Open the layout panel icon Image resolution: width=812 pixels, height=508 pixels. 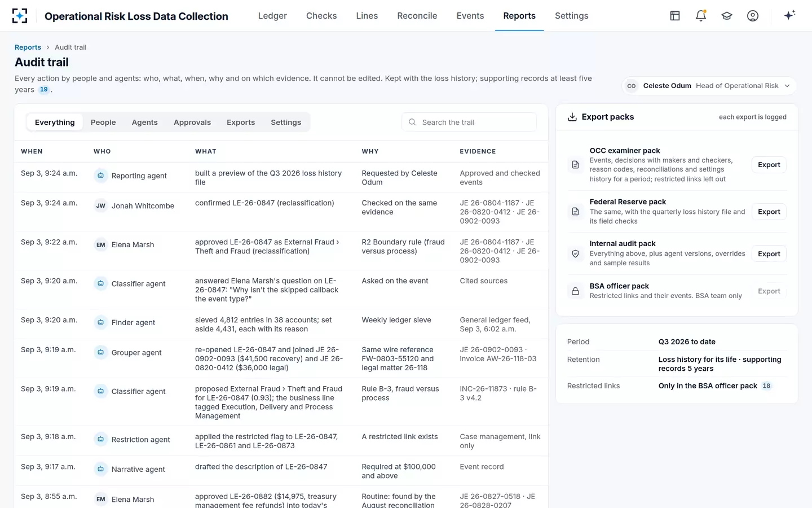[675, 16]
